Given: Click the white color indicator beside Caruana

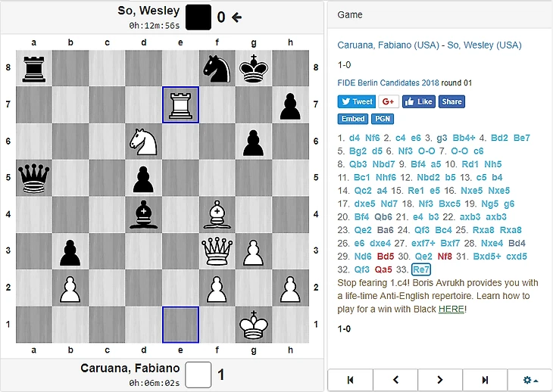Looking at the screenshot, I should point(198,375).
